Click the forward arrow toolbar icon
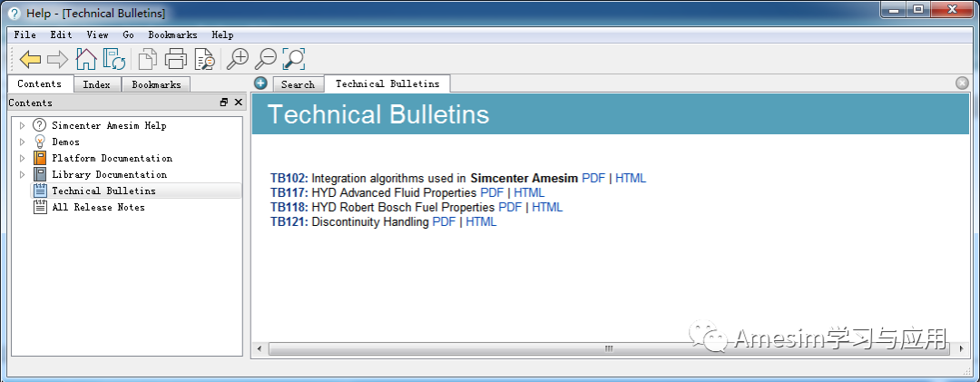Viewport: 980px width, 382px height. coord(57,59)
